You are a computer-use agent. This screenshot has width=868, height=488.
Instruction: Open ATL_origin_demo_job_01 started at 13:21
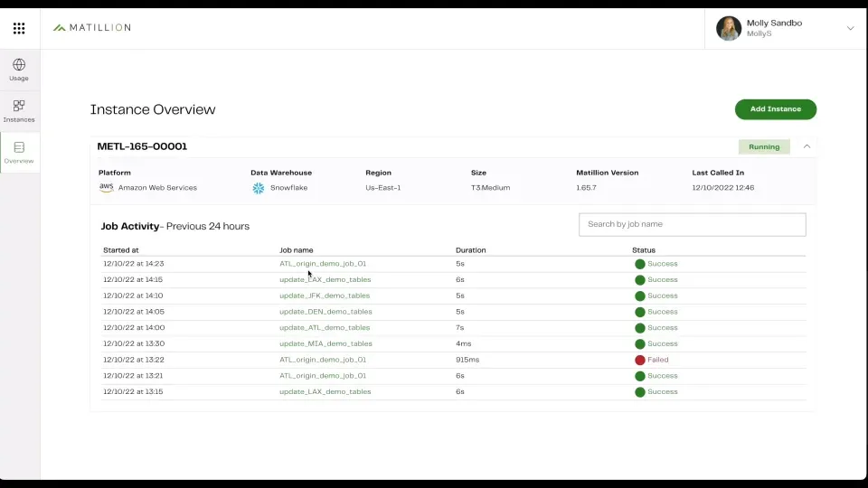point(323,376)
